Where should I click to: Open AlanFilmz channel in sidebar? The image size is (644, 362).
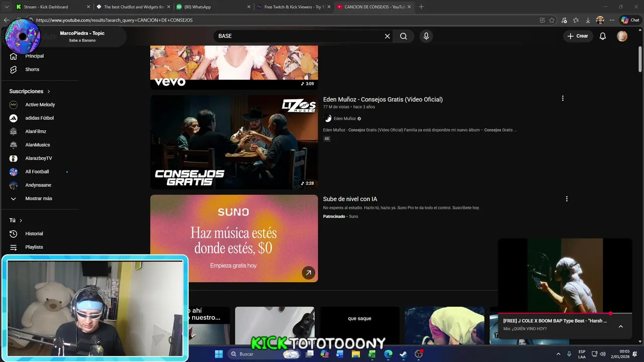pos(36,131)
